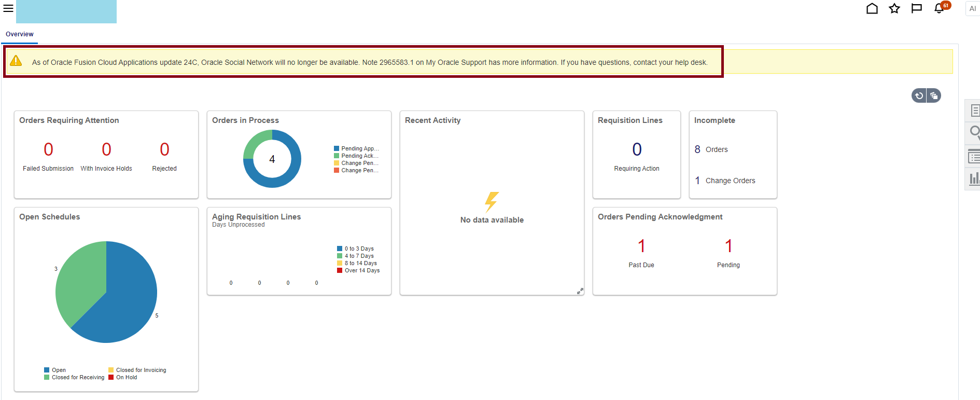Image resolution: width=980 pixels, height=400 pixels.
Task: Open the Watchlist flag icon
Action: pos(917,8)
